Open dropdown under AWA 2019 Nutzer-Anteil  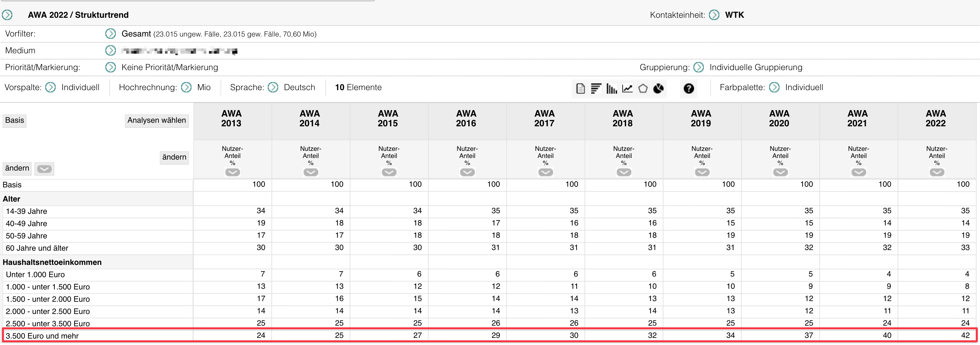coord(702,172)
